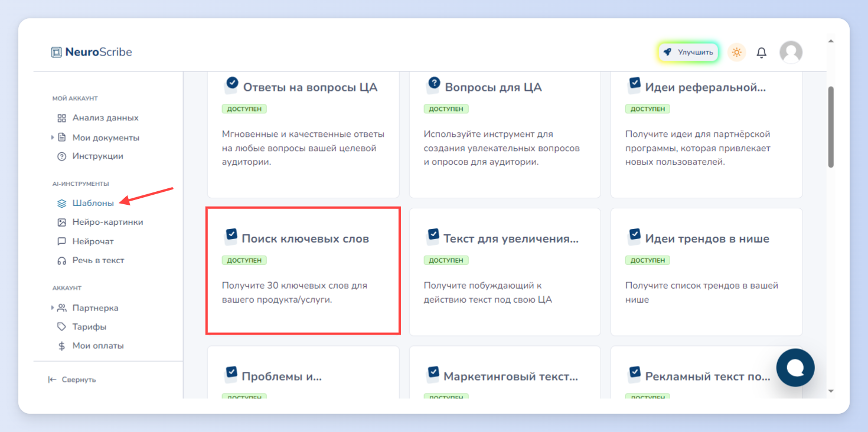Image resolution: width=868 pixels, height=432 pixels.
Task: Click the AI-ИНСТРУМЕНТЫ section heading
Action: click(81, 184)
